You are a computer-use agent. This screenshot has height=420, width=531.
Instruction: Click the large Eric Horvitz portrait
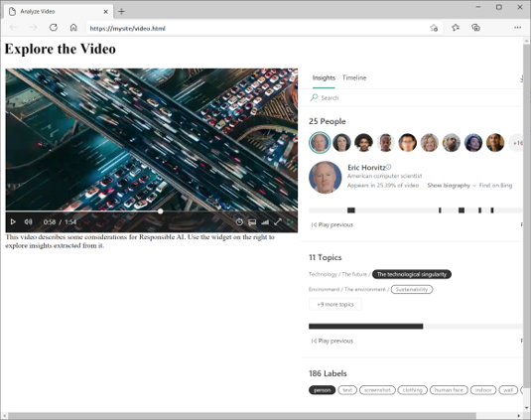(326, 178)
